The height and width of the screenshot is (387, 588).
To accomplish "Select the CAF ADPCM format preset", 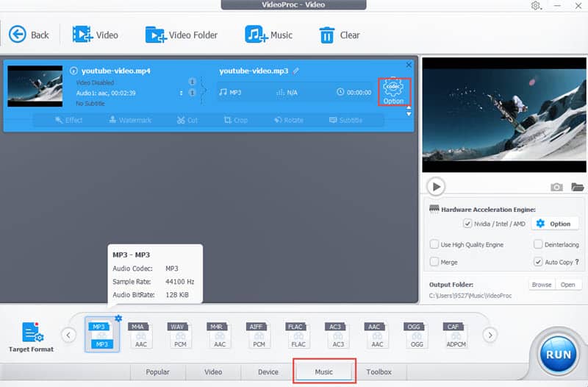I will point(456,335).
